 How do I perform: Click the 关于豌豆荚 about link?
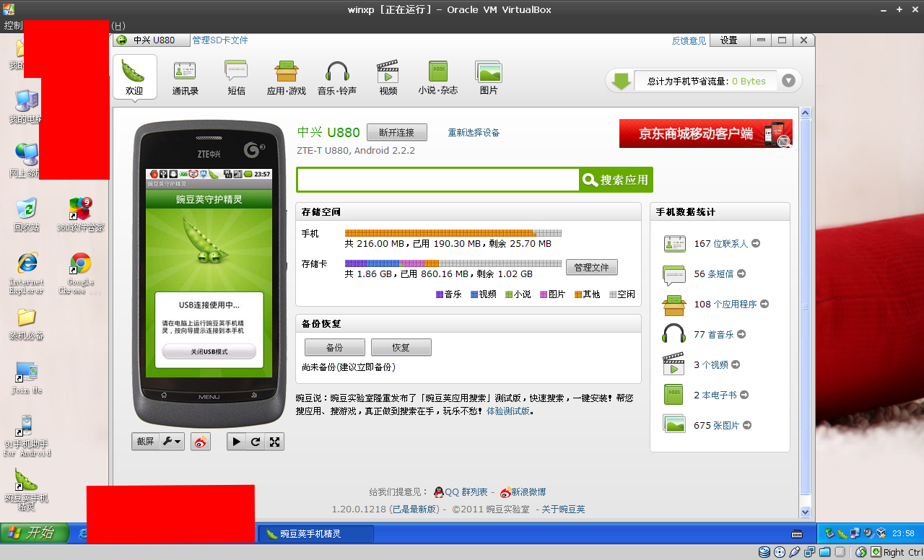coord(563,509)
